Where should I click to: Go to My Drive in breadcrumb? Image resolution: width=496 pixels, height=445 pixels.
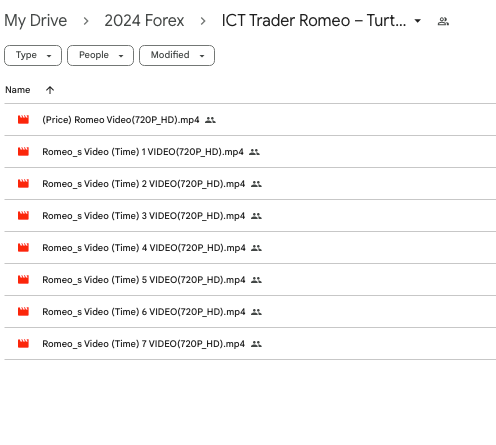36,21
